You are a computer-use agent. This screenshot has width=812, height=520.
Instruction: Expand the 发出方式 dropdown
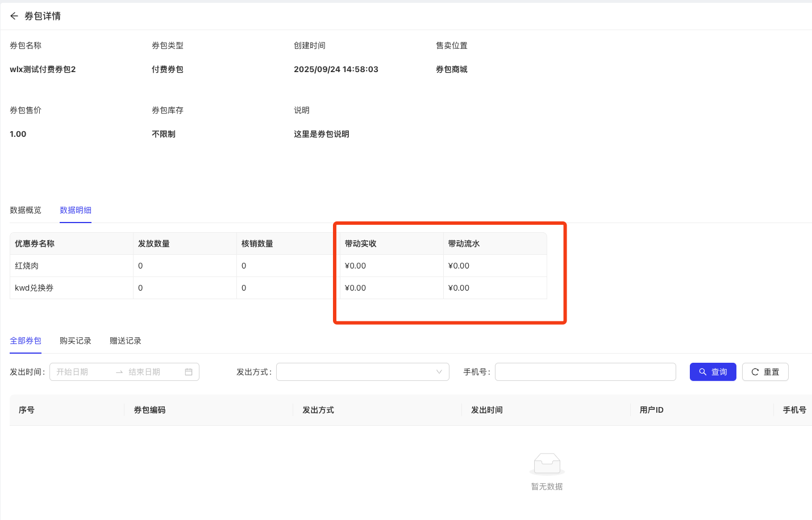[363, 372]
